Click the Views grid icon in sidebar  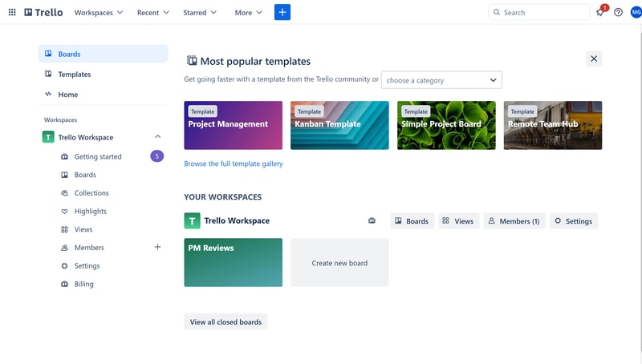click(x=64, y=229)
